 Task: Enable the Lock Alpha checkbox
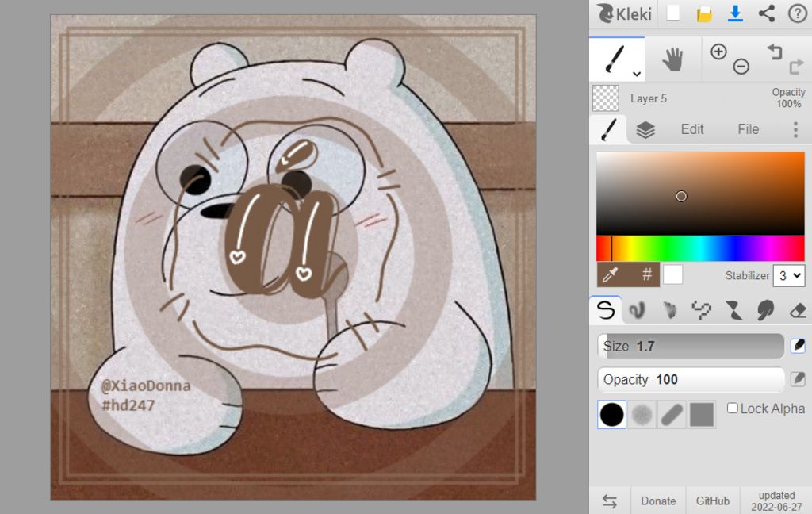click(732, 409)
